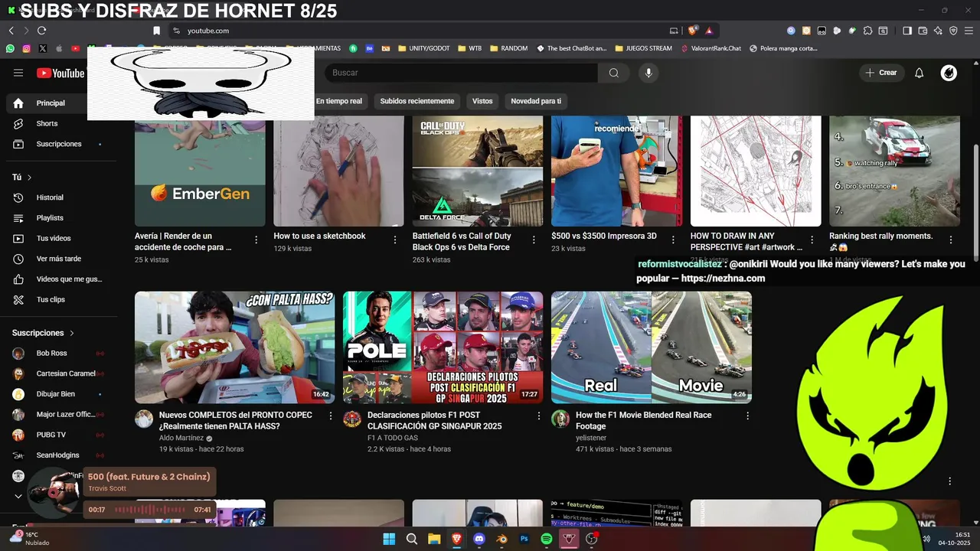980x551 pixels.
Task: Click the search magnifier button
Action: (614, 73)
